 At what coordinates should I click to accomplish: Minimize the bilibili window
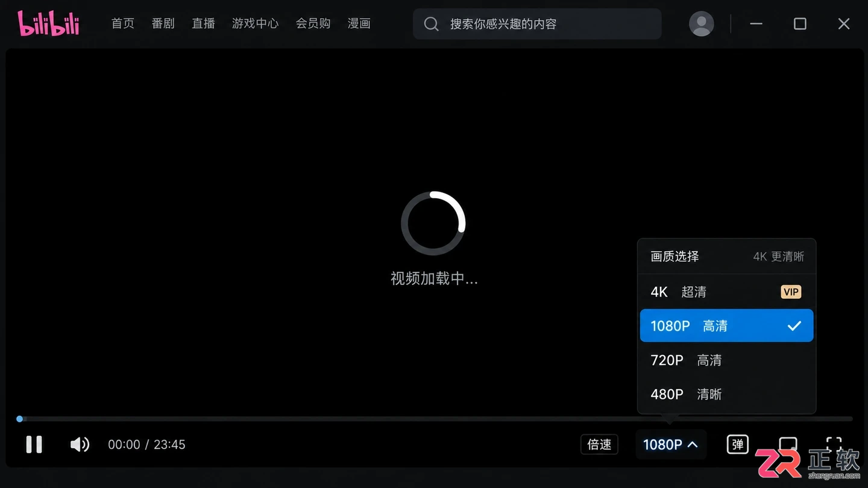756,23
